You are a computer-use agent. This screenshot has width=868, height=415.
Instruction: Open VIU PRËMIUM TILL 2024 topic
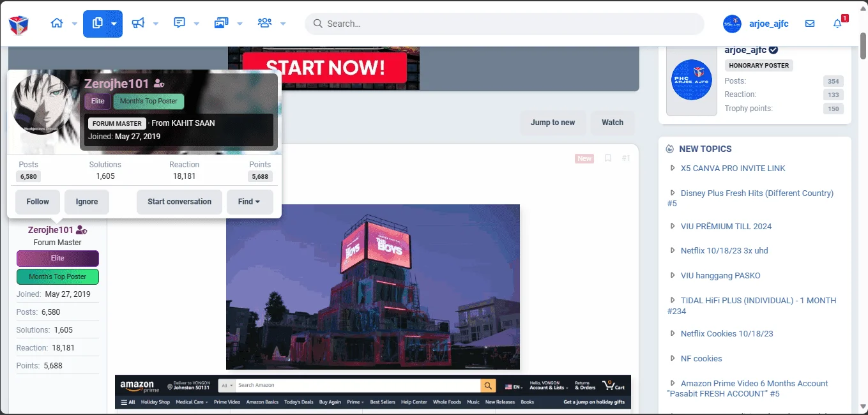point(726,227)
